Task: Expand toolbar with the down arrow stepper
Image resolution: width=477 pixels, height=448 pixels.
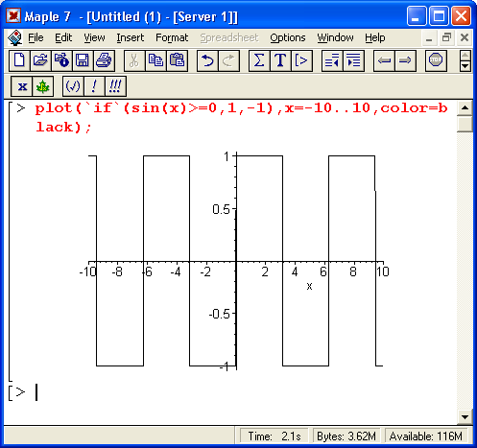Action: pyautogui.click(x=465, y=66)
